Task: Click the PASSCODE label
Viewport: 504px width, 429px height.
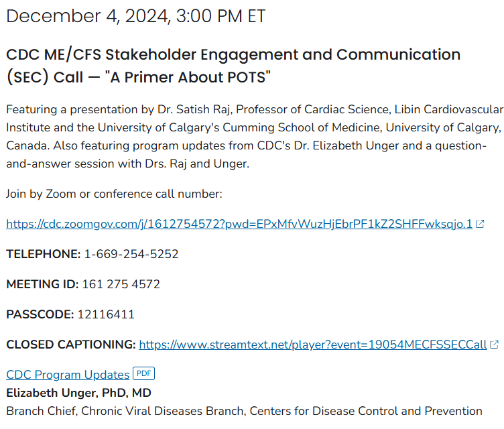Action: tap(40, 314)
